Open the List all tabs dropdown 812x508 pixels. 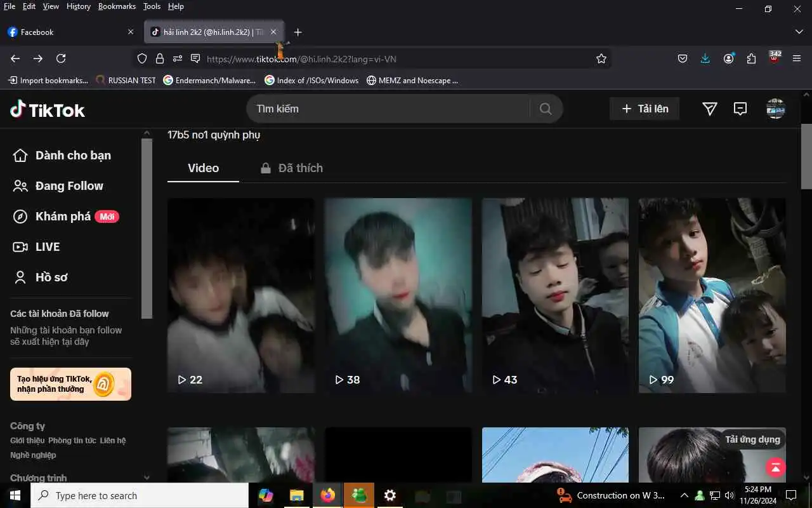(x=799, y=32)
